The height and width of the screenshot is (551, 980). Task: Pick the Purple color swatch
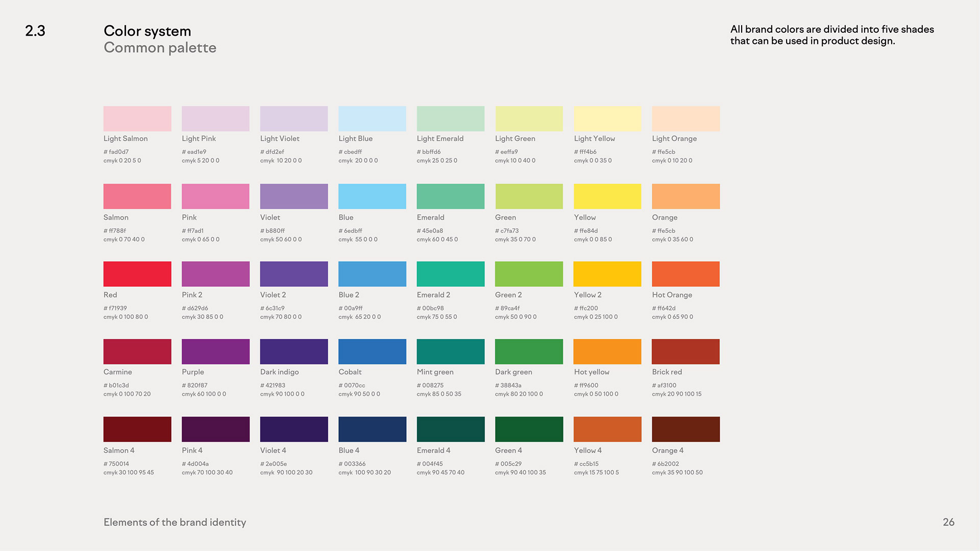[215, 352]
